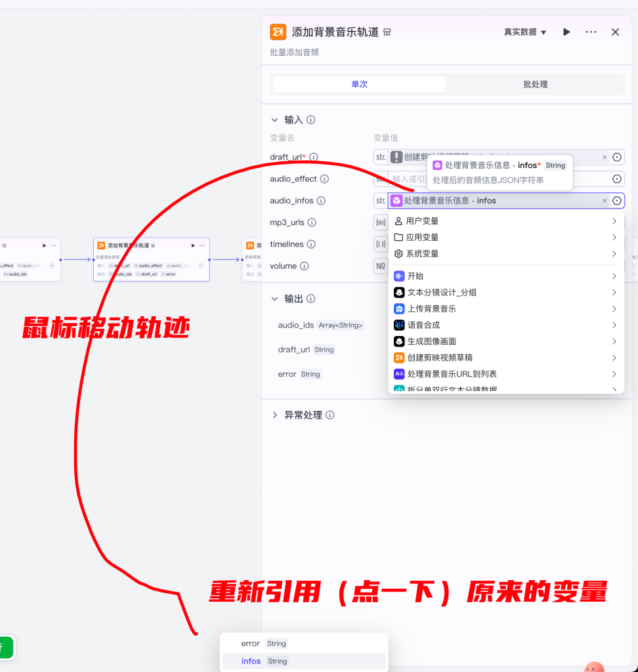This screenshot has width=638, height=672.
Task: Click the info icon beside 输出
Action: pyautogui.click(x=311, y=299)
